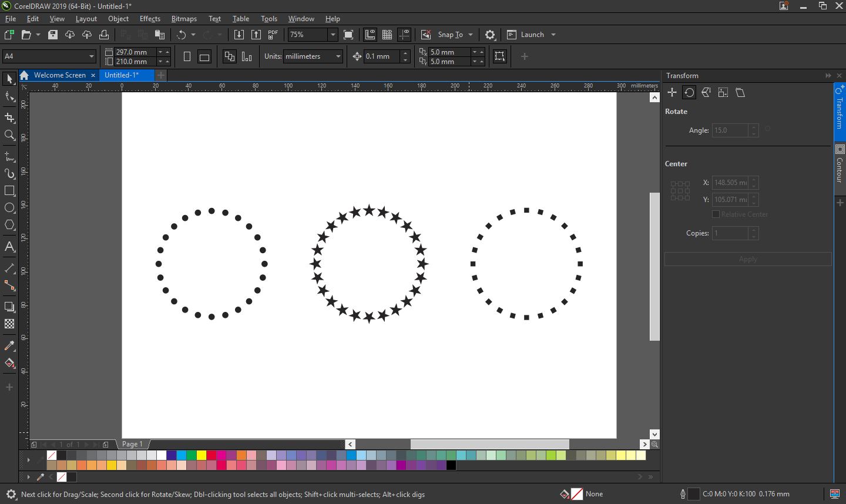Activate the Zoom tool
Viewport: 846px width, 504px height.
9,135
